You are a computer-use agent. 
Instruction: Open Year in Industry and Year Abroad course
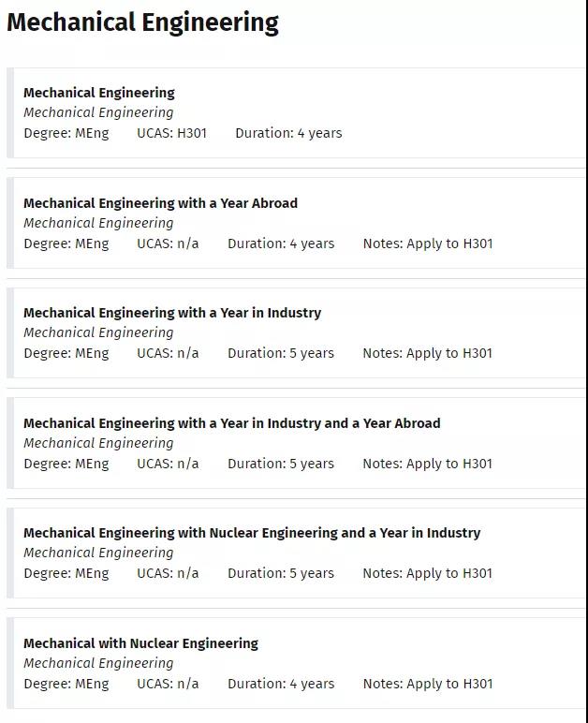(232, 423)
